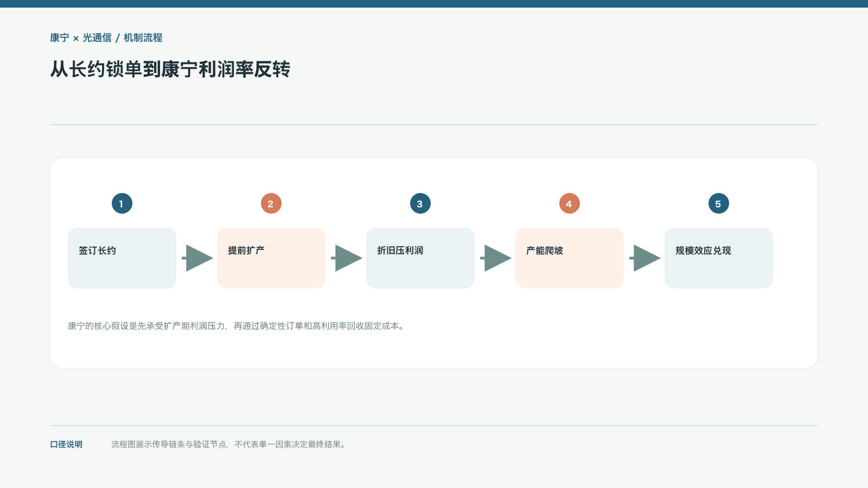Click the 口径说明 label
The height and width of the screenshot is (488, 868).
coord(66,445)
